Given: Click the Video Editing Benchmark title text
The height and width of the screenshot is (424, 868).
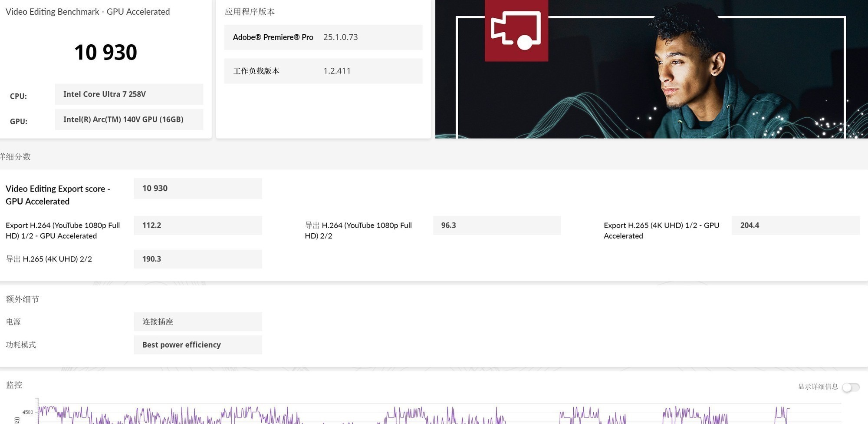Looking at the screenshot, I should (x=88, y=12).
